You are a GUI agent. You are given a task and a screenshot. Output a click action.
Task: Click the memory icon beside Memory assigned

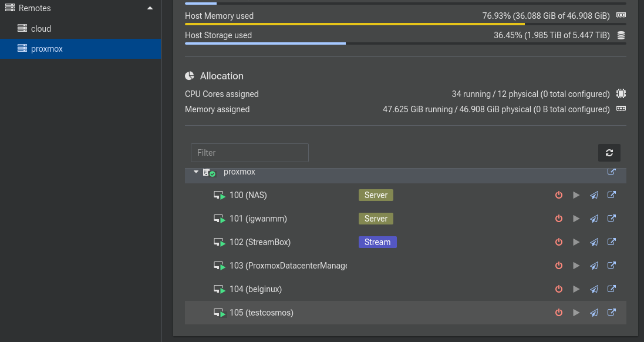click(x=621, y=109)
